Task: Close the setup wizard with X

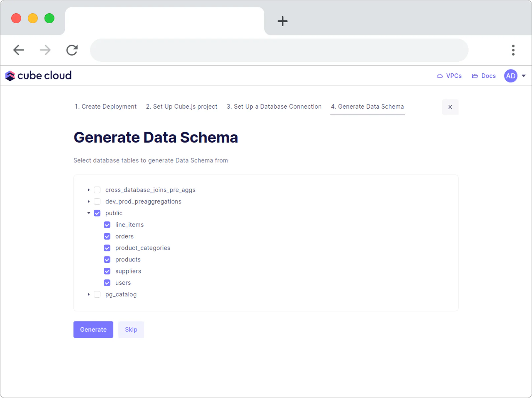Action: coord(450,107)
